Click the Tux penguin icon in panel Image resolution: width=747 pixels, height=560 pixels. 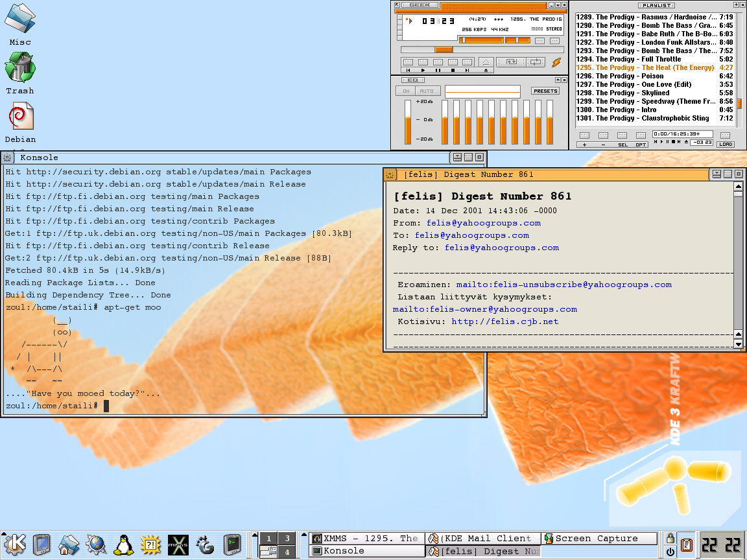point(123,544)
